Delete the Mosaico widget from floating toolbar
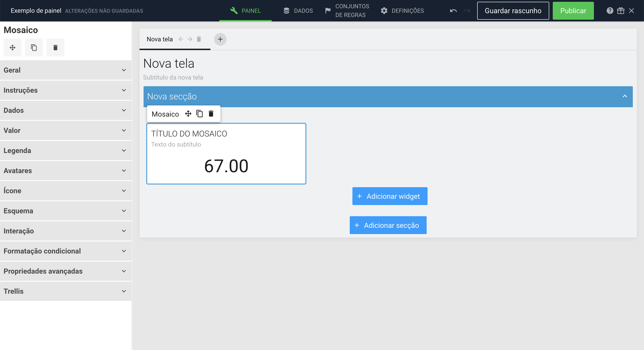 click(211, 114)
